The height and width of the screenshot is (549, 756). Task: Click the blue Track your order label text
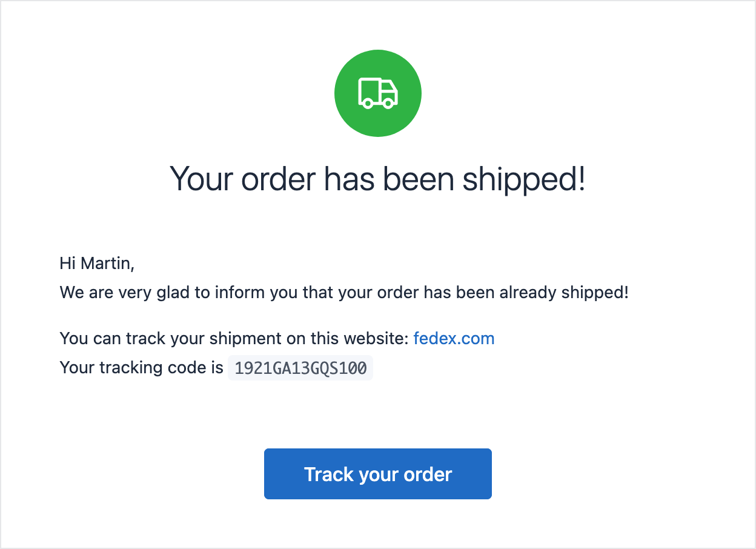pos(377,474)
